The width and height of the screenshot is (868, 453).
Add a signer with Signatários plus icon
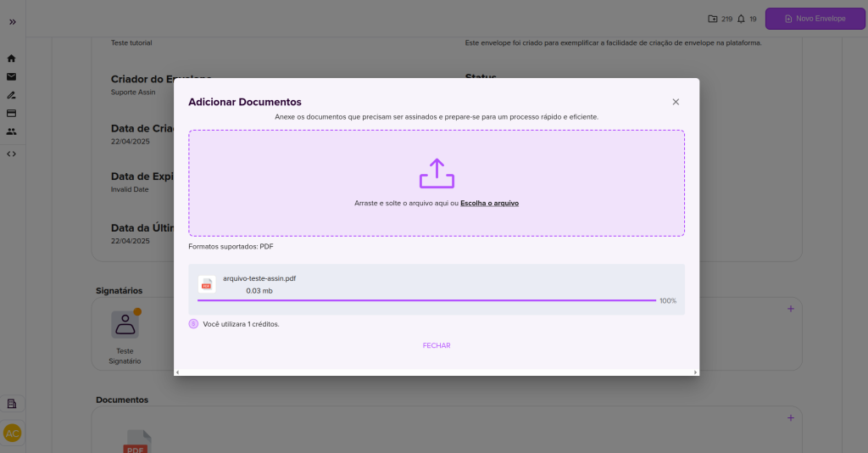pos(791,309)
